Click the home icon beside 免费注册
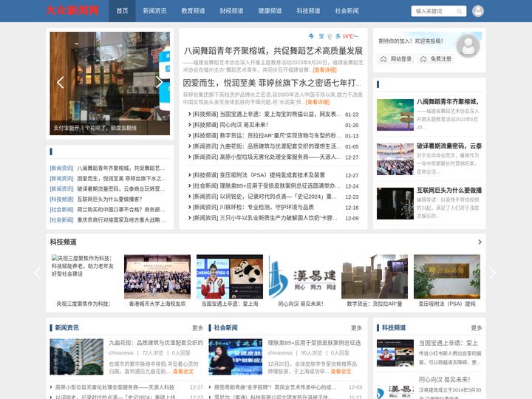Screen dimensions: 532x399 (423, 59)
